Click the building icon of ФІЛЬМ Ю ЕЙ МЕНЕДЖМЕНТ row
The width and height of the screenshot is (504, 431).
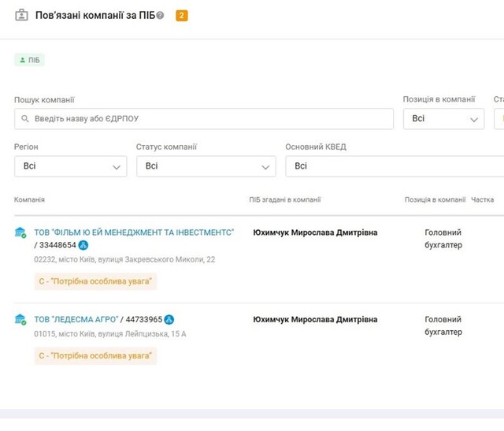point(20,232)
